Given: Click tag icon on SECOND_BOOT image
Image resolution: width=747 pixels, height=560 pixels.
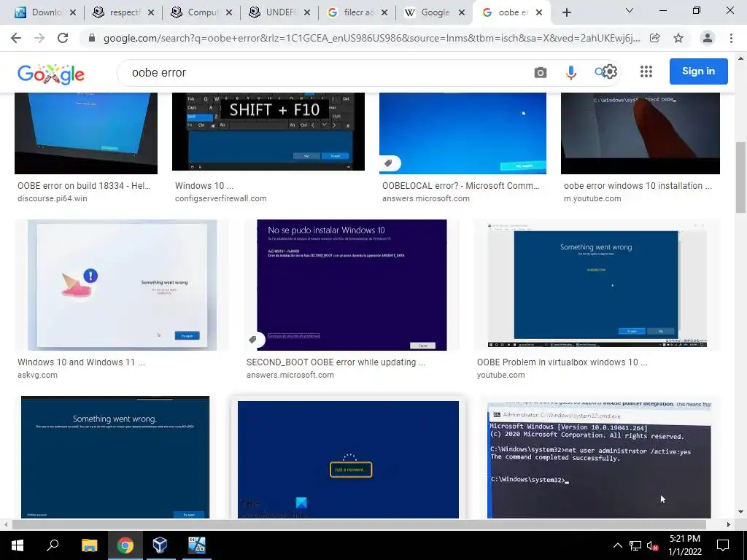Looking at the screenshot, I should click(x=253, y=340).
